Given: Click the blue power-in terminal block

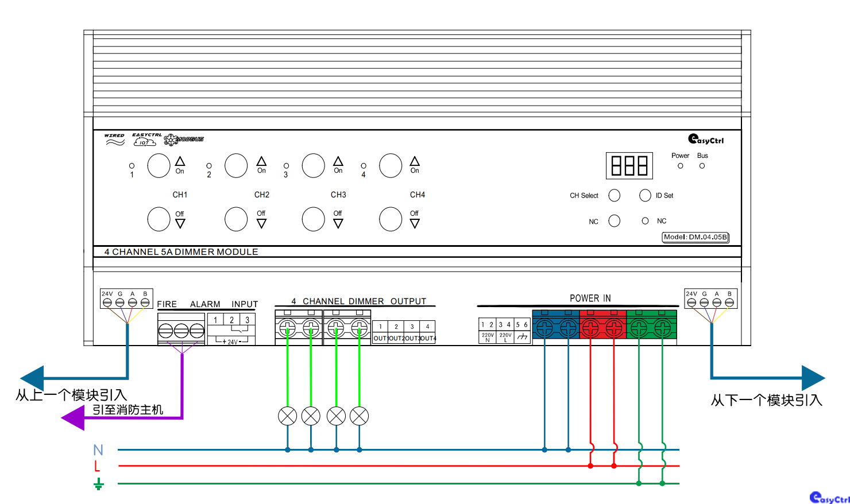Looking at the screenshot, I should [556, 325].
